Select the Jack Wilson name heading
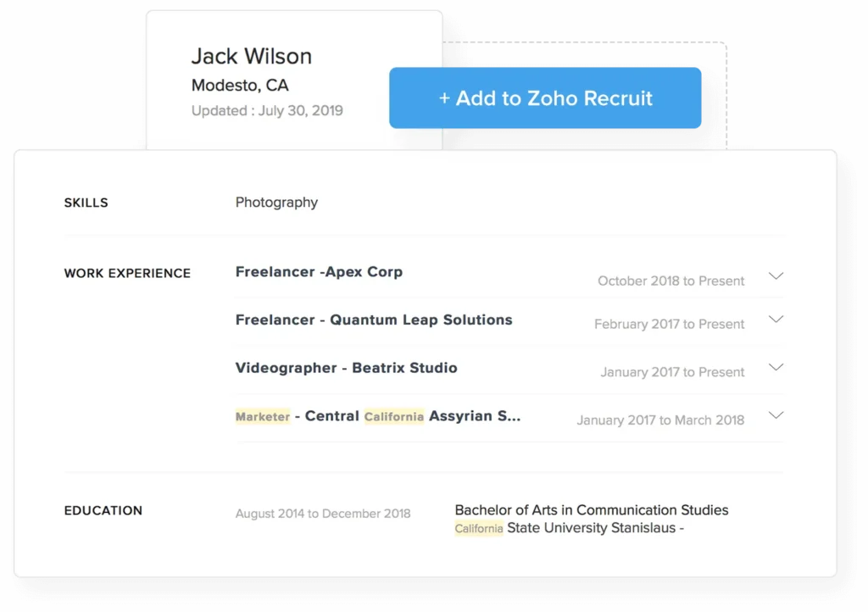Screen dimensions: 868x612 coord(251,56)
